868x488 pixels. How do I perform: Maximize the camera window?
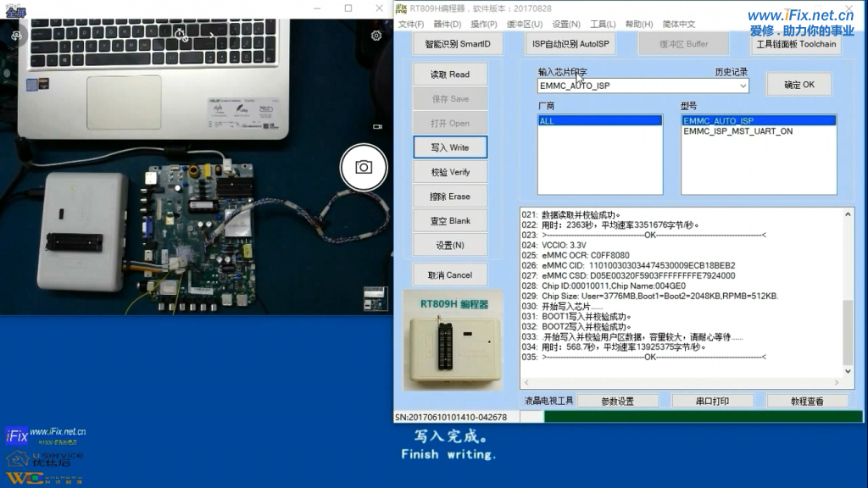point(348,8)
